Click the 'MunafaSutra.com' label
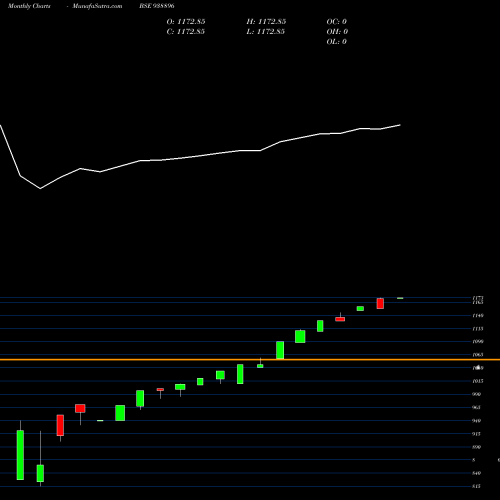This screenshot has width=500, height=500. 97,6
